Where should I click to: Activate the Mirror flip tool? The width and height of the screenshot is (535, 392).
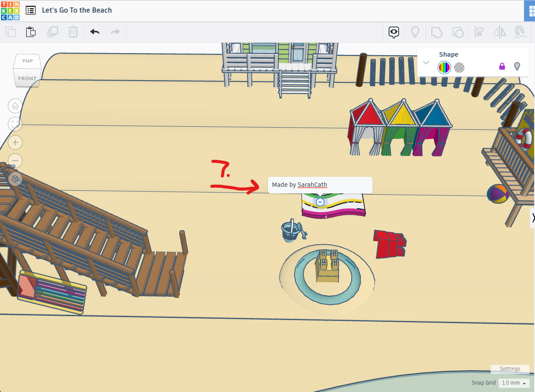pos(499,32)
